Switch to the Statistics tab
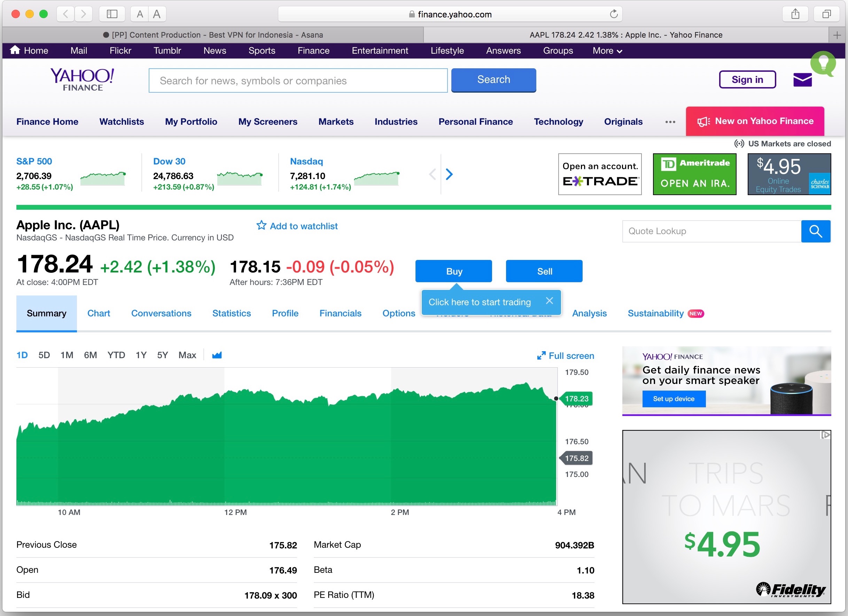848x616 pixels. pos(232,313)
